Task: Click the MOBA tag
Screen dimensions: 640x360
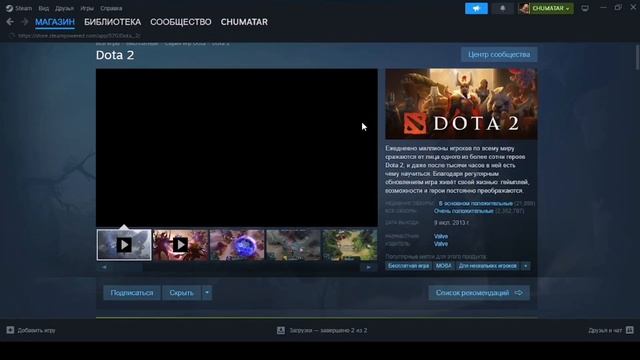Action: [x=443, y=266]
